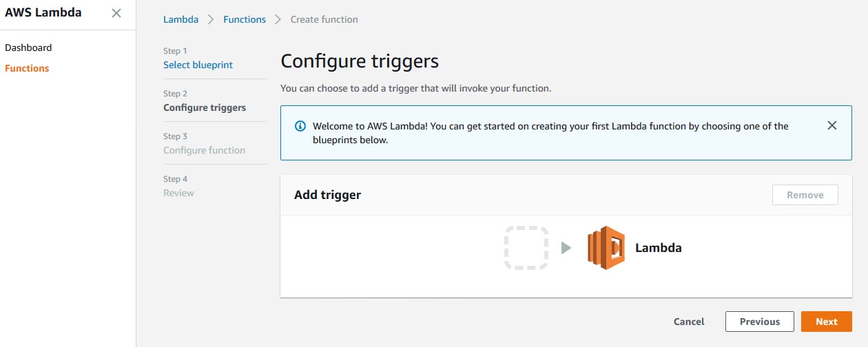
Task: Dismiss the Welcome to AWS Lambda banner
Action: tap(832, 125)
